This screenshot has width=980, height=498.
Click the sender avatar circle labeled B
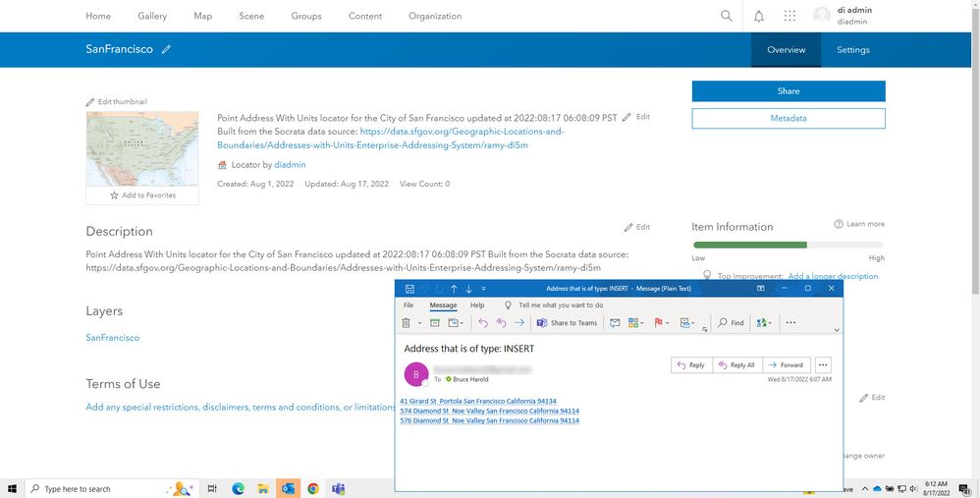point(416,375)
